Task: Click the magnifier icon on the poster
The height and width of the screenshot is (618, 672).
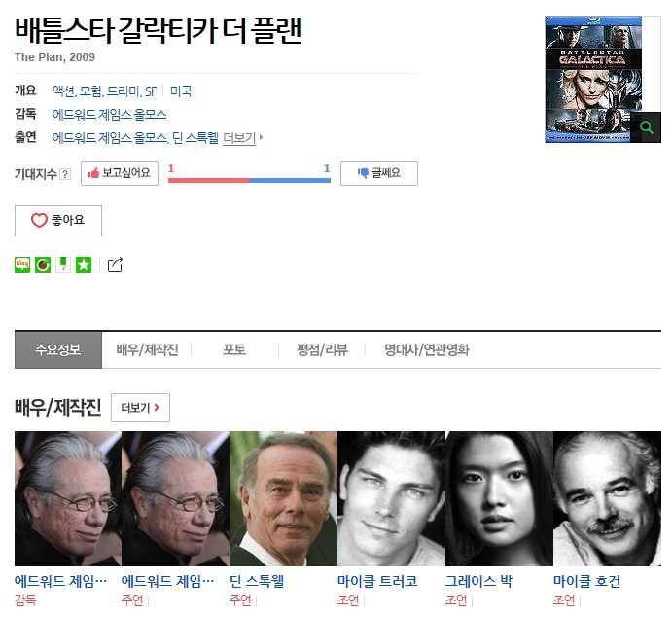Action: (646, 127)
